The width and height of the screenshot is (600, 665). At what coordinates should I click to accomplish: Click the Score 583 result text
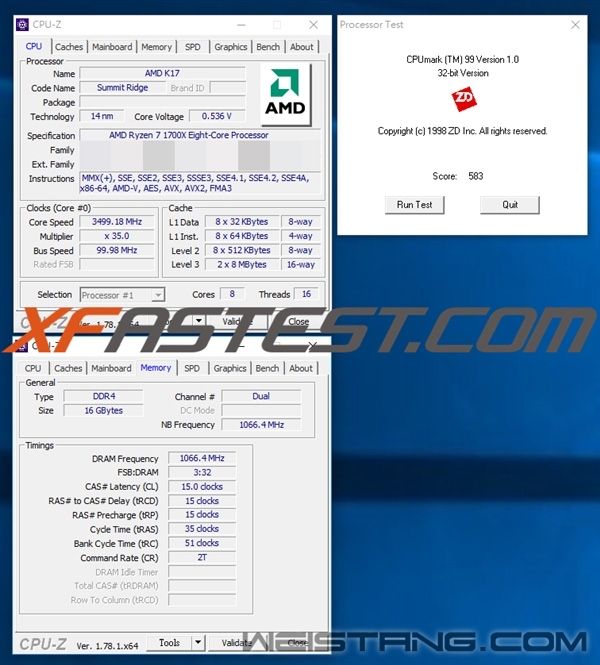click(458, 176)
